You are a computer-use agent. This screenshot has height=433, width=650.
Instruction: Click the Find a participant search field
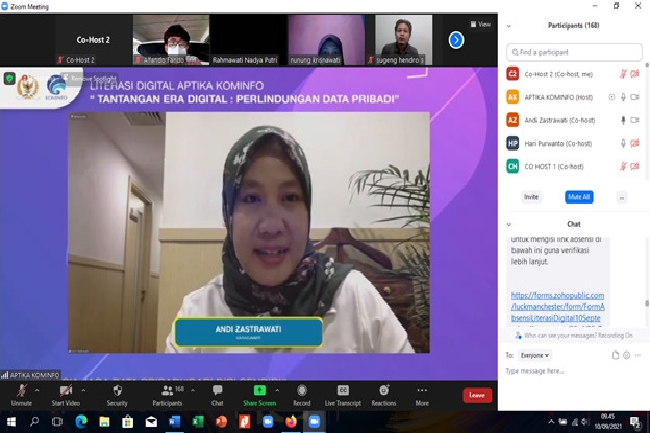click(x=573, y=51)
